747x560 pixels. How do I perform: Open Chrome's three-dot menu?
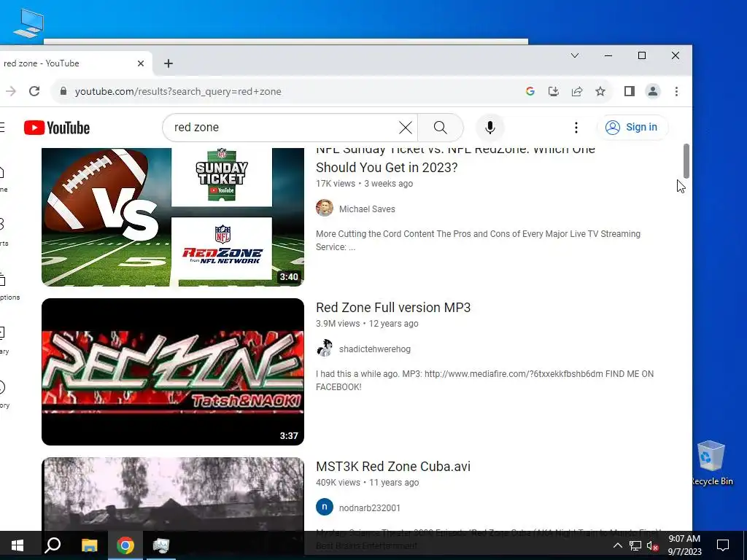point(676,91)
